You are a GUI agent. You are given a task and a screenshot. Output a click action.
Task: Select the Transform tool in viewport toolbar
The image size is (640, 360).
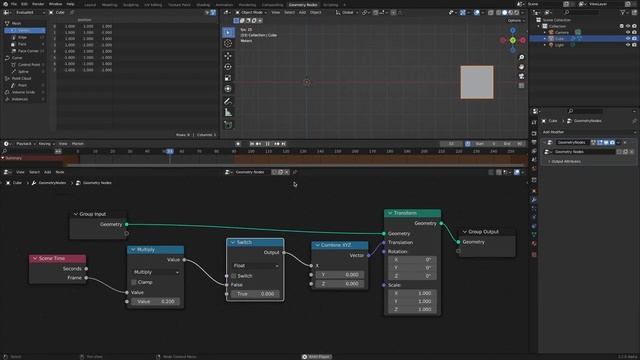point(228,89)
